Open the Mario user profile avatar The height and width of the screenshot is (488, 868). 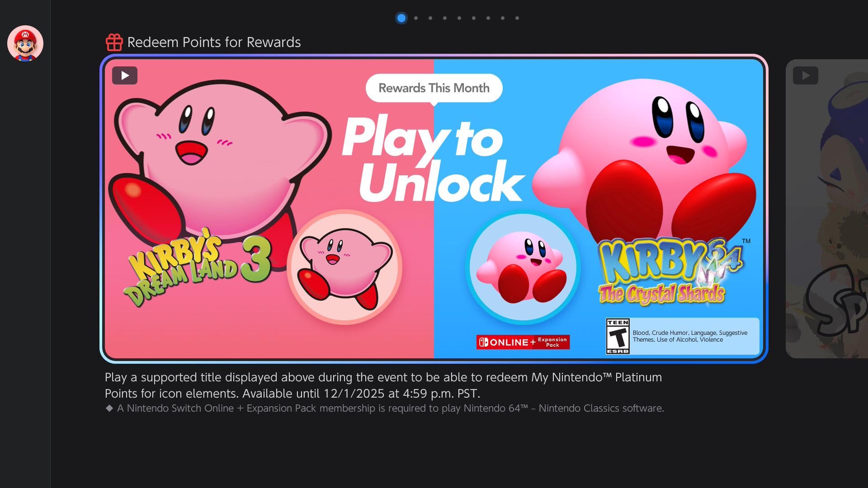25,43
